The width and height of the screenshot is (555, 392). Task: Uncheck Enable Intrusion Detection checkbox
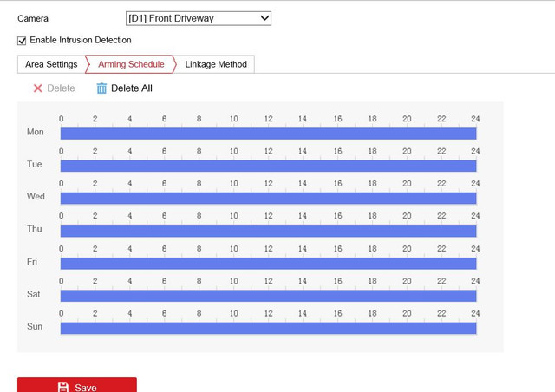click(22, 40)
